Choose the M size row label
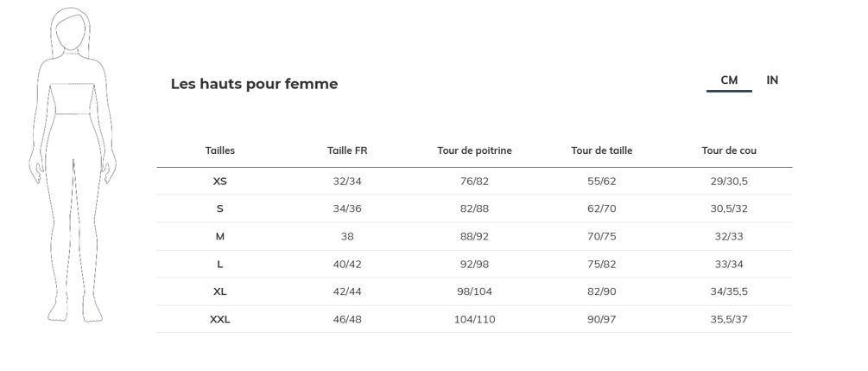The width and height of the screenshot is (868, 371). click(220, 236)
